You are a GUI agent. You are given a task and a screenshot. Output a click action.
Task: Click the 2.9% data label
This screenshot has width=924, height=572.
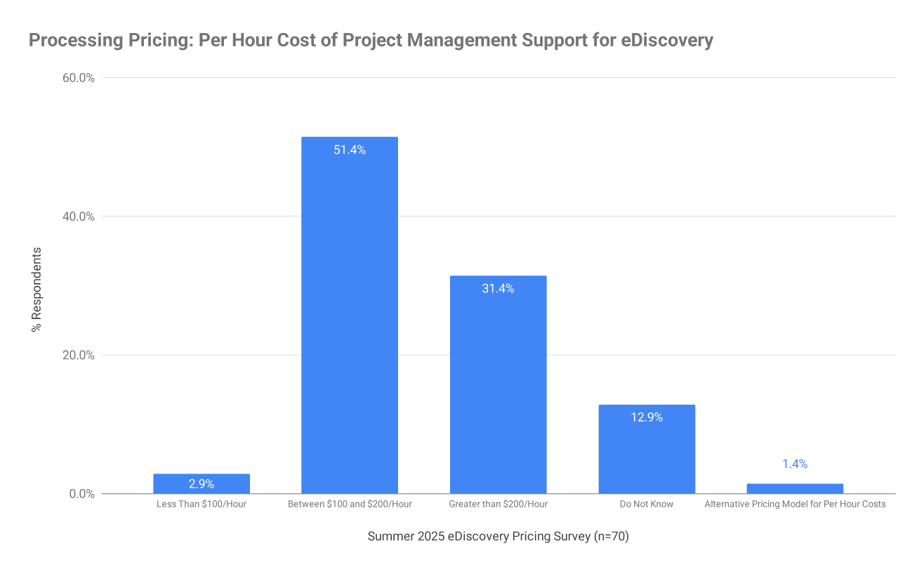click(202, 484)
